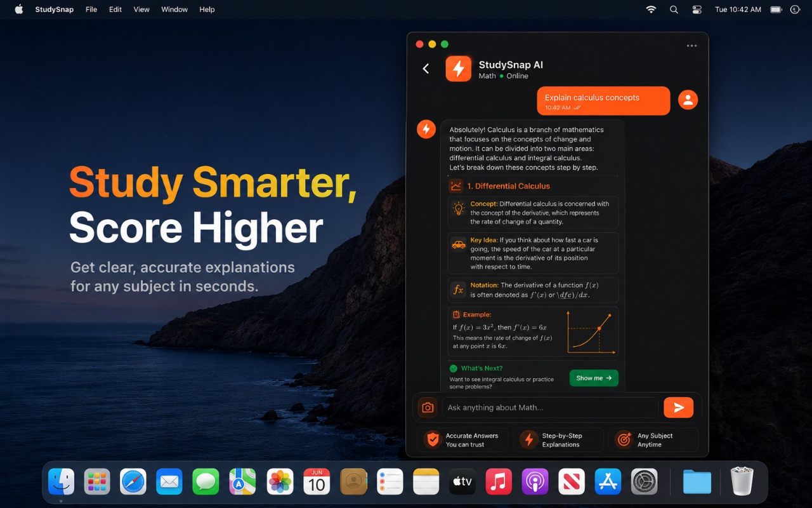The height and width of the screenshot is (508, 812).
Task: Open Notes from the Dock
Action: coord(426,481)
